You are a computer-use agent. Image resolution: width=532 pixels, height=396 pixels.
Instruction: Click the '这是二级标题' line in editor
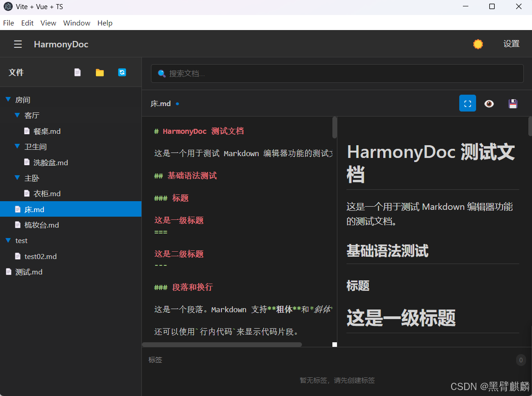(x=179, y=254)
